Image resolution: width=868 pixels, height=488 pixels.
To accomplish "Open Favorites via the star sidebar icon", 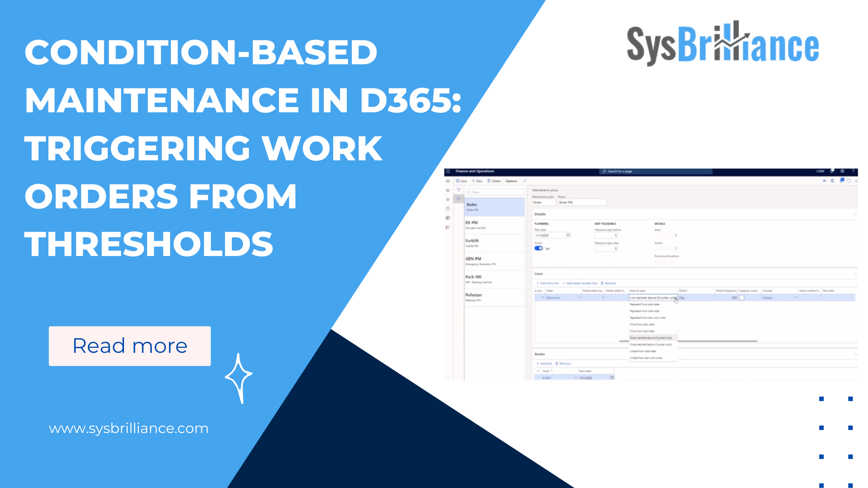I will (x=448, y=199).
